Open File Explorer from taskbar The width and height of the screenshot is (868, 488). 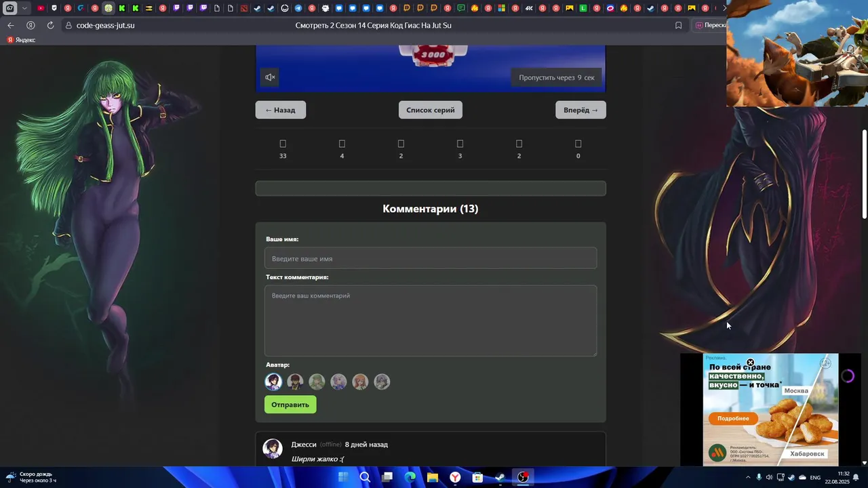point(432,477)
